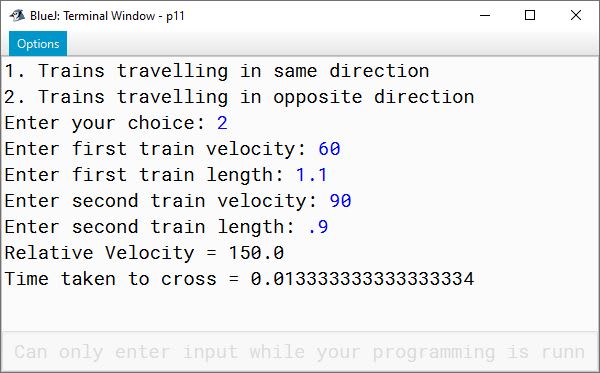Minimize the Terminal Window

pyautogui.click(x=485, y=15)
